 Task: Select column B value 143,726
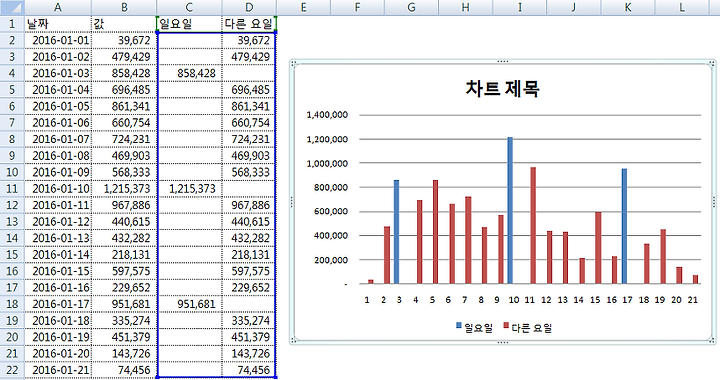[x=124, y=353]
